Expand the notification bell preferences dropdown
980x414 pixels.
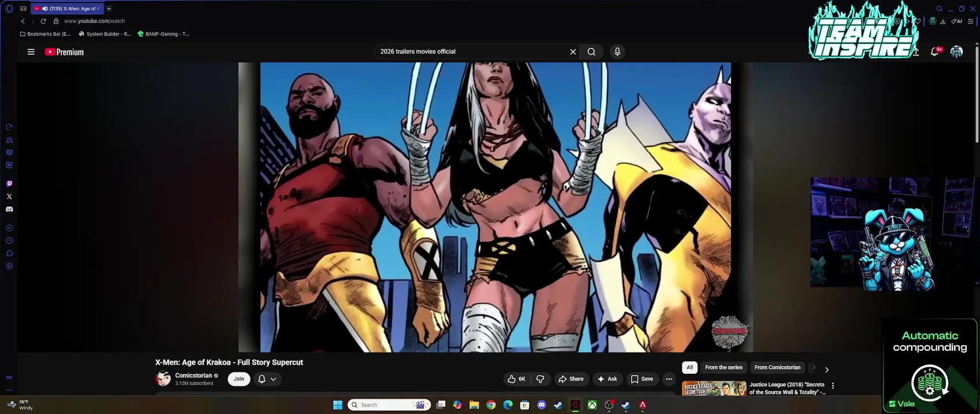pyautogui.click(x=268, y=379)
